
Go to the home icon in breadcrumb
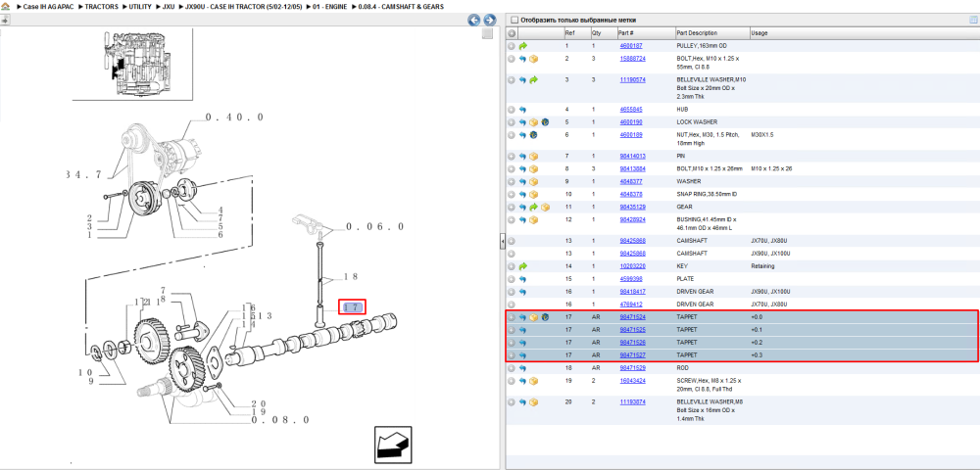click(6, 6)
